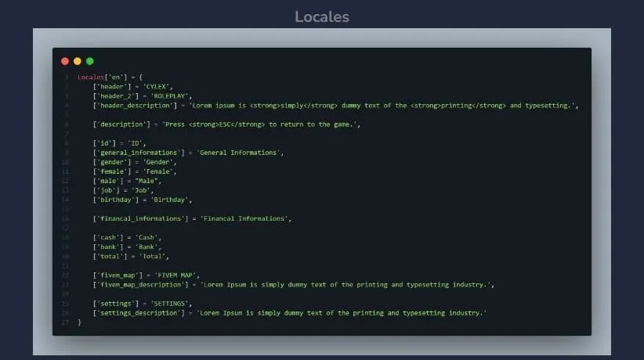The height and width of the screenshot is (360, 644).
Task: Click the ['male'] = "Male" line
Action: point(127,181)
